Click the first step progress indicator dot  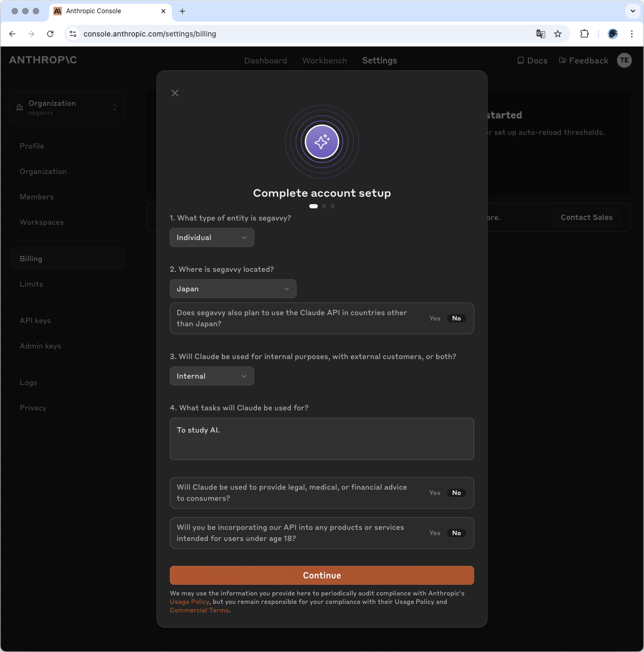tap(314, 206)
